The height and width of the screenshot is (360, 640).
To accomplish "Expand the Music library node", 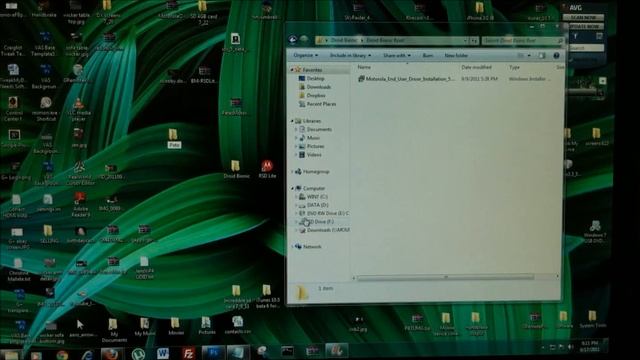I will [296, 138].
